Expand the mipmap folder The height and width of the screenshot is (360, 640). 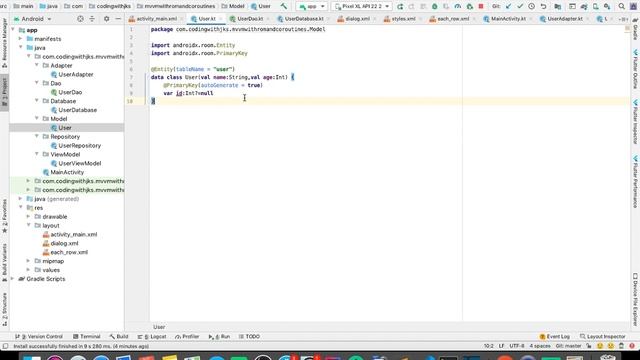pos(29,261)
